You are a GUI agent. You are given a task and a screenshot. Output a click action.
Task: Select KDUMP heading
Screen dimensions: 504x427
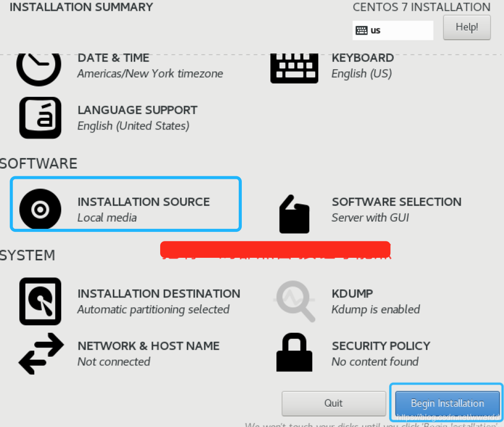pos(352,294)
